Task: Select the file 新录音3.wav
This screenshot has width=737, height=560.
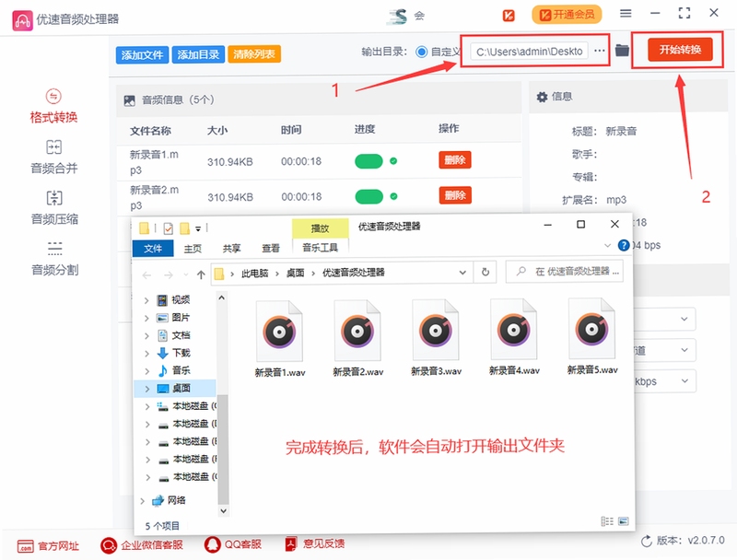Action: (x=436, y=338)
